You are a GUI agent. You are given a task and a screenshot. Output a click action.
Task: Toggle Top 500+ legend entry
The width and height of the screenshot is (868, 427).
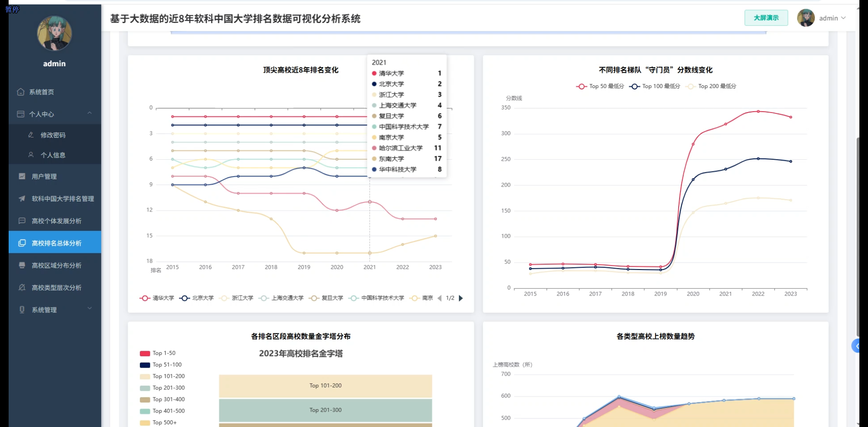[x=158, y=422]
